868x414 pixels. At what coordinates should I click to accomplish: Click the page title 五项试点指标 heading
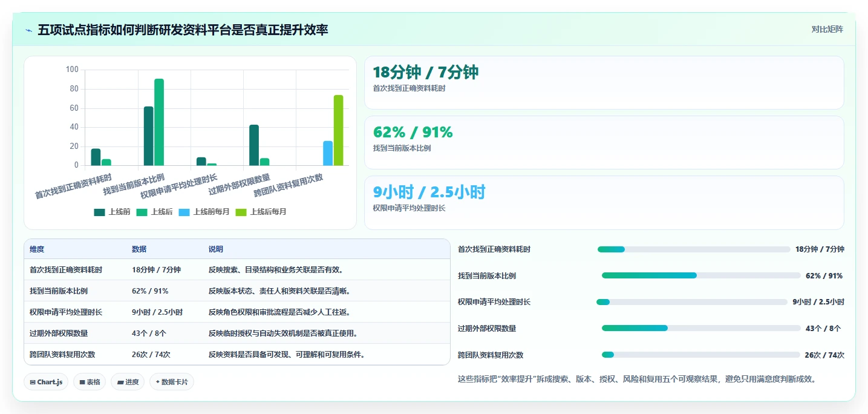pos(183,30)
